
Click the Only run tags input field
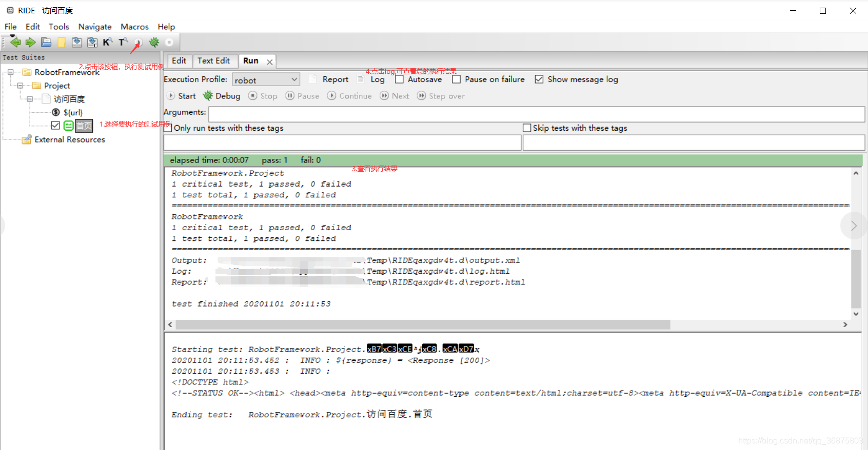(x=342, y=142)
